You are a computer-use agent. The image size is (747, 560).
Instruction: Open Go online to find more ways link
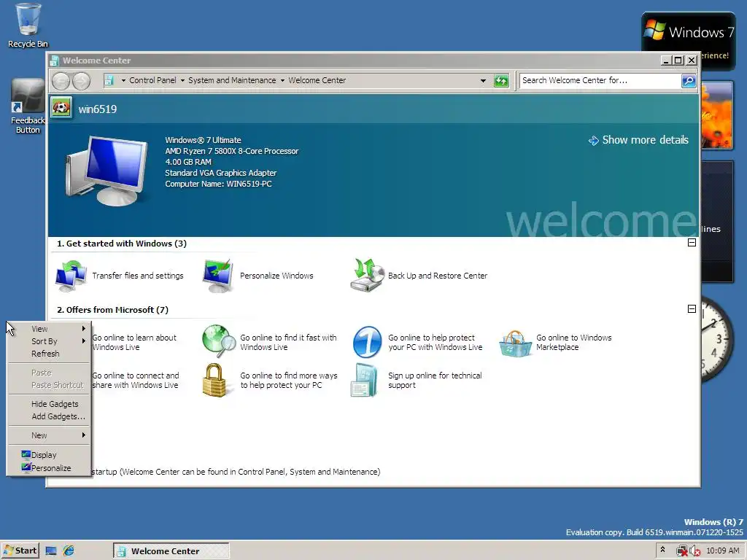[288, 380]
